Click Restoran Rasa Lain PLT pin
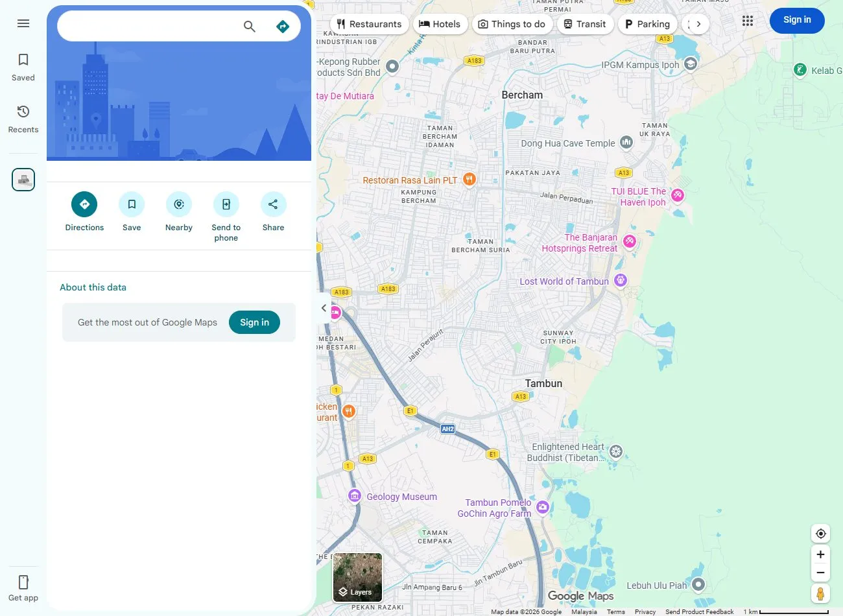Screen dimensions: 843x616 click(469, 180)
